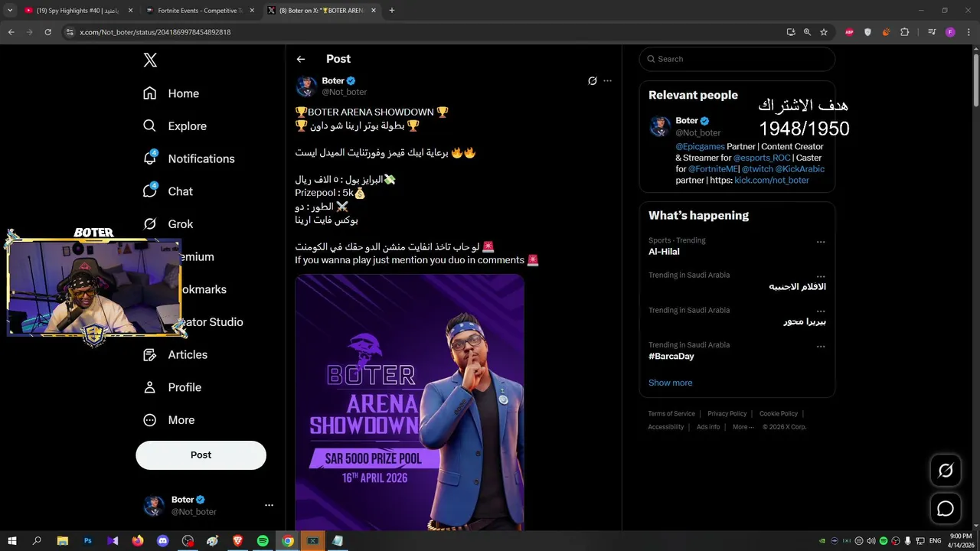Open Chat in the X sidebar
The height and width of the screenshot is (551, 980).
tap(168, 191)
